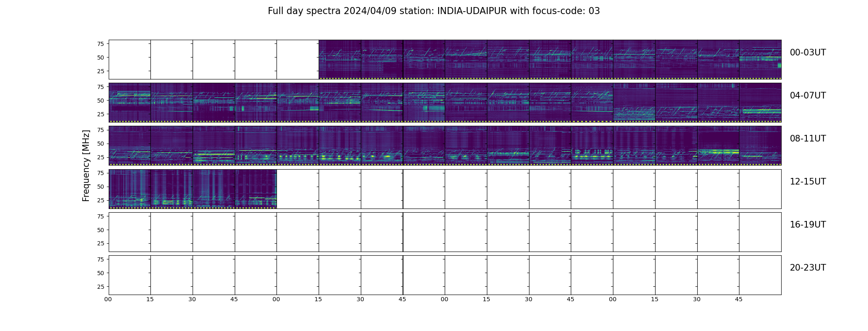
Task: Click the '50' tick label of 00-03UT row
Action: (x=100, y=58)
